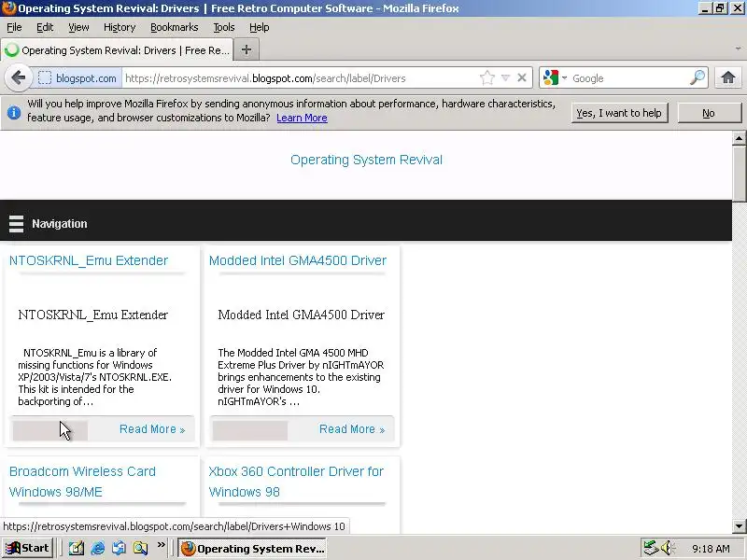Screen dimensions: 747x560
Task: Go to the Home page icon
Action: pyautogui.click(x=727, y=77)
